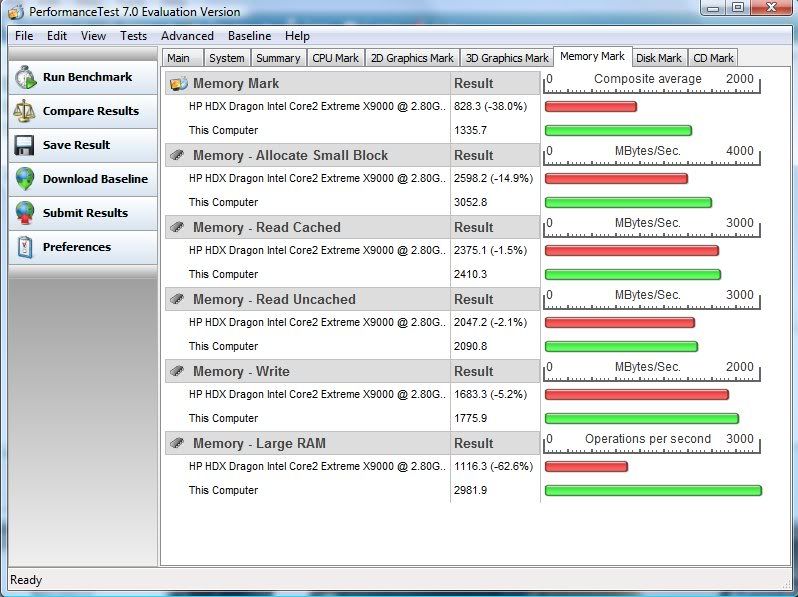Open the Tests menu
798x597 pixels.
tap(133, 36)
